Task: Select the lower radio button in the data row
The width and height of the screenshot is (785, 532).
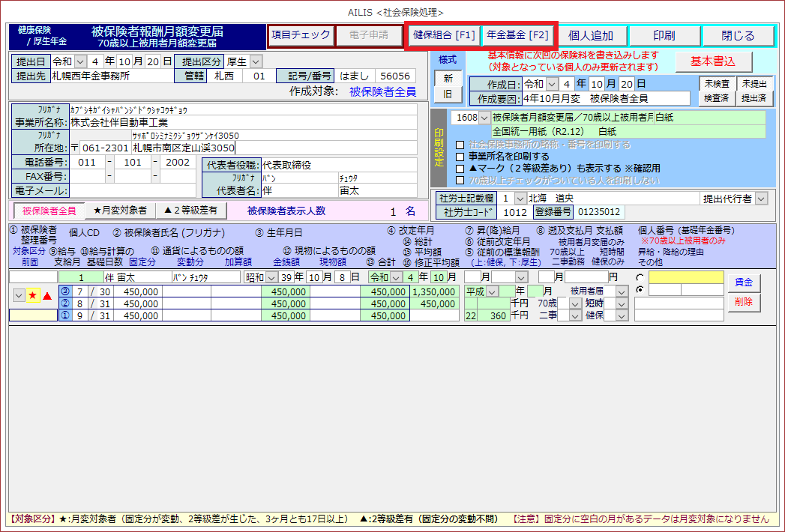Action: tap(639, 290)
